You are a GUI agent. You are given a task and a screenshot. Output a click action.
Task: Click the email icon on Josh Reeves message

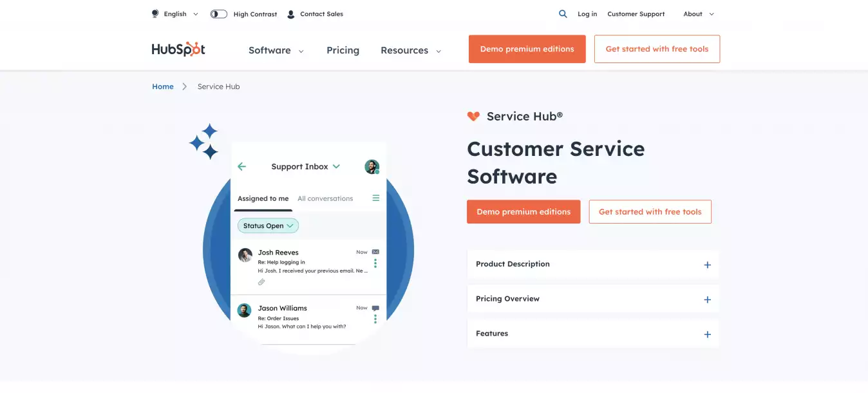[375, 252]
